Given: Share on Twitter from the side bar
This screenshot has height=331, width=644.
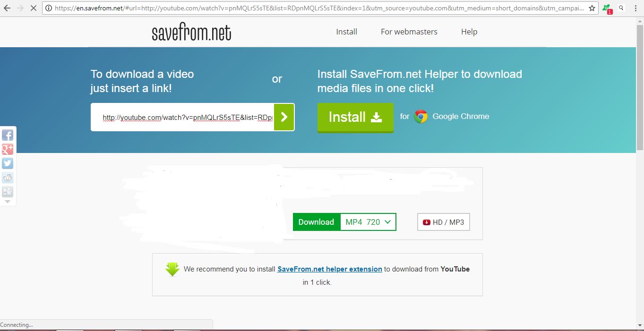Looking at the screenshot, I should click(8, 164).
